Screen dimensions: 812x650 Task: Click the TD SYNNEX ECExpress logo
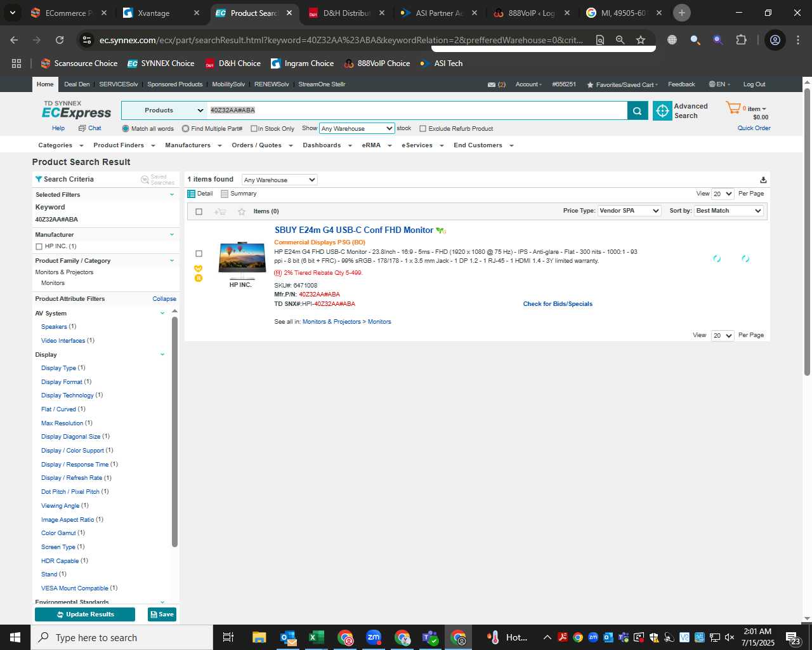pyautogui.click(x=76, y=110)
